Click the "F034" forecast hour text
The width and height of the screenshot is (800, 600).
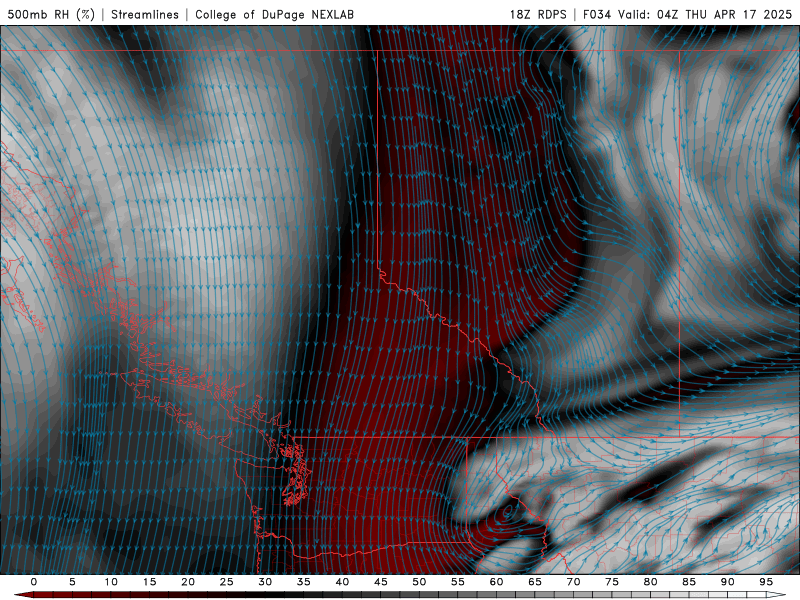(596, 14)
